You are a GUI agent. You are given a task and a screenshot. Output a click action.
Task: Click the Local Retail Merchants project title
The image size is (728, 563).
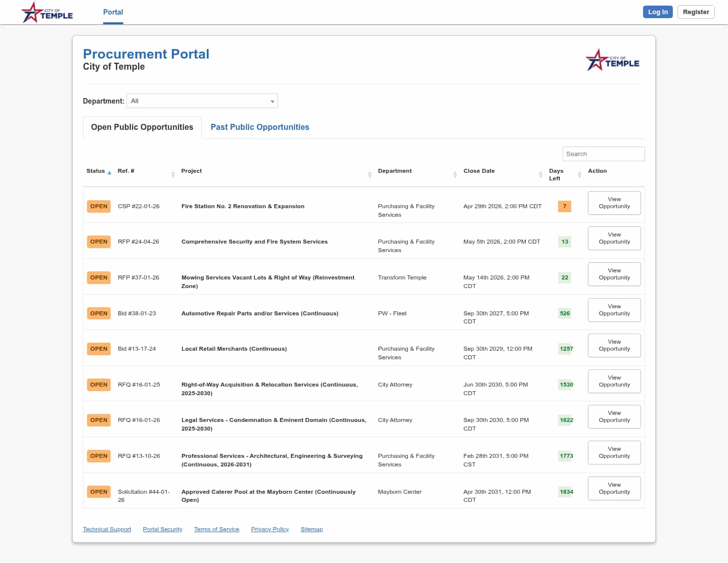pyautogui.click(x=234, y=349)
